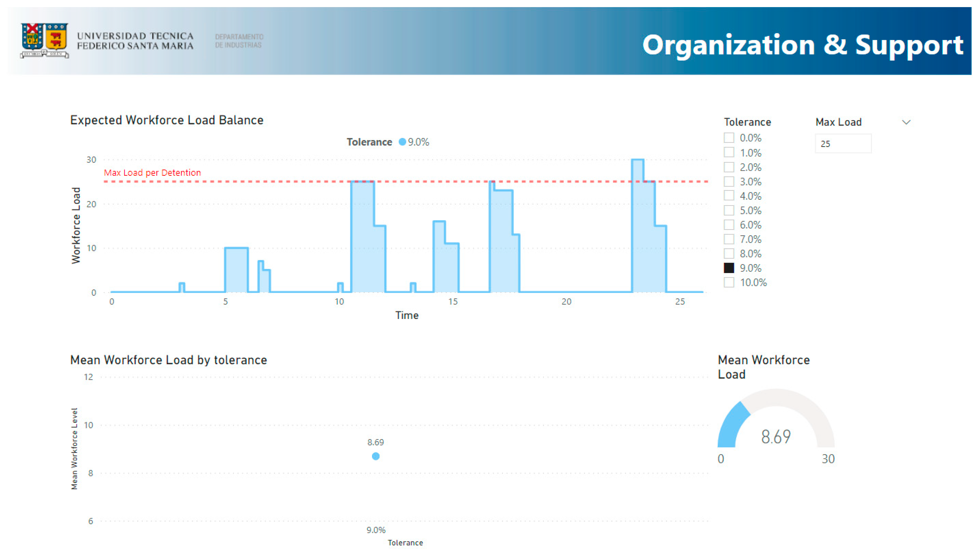Expand the Max Load slicer chevron
980x555 pixels.
pyautogui.click(x=906, y=122)
